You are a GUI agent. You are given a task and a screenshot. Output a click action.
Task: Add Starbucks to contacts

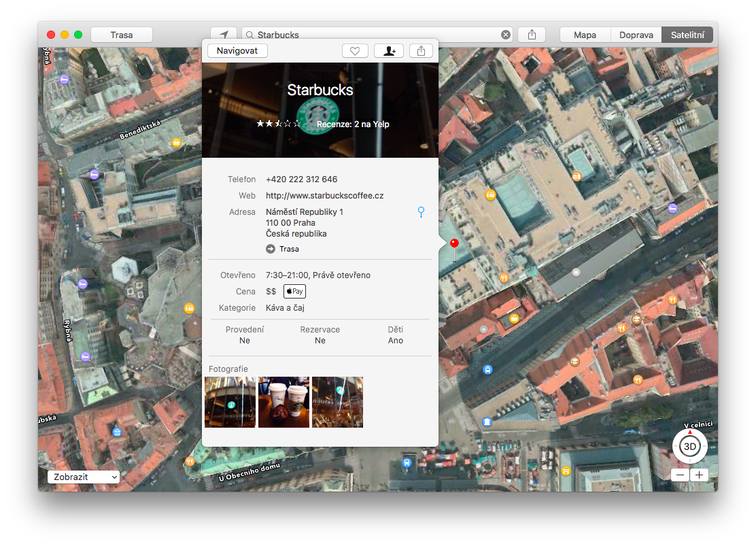pyautogui.click(x=389, y=51)
